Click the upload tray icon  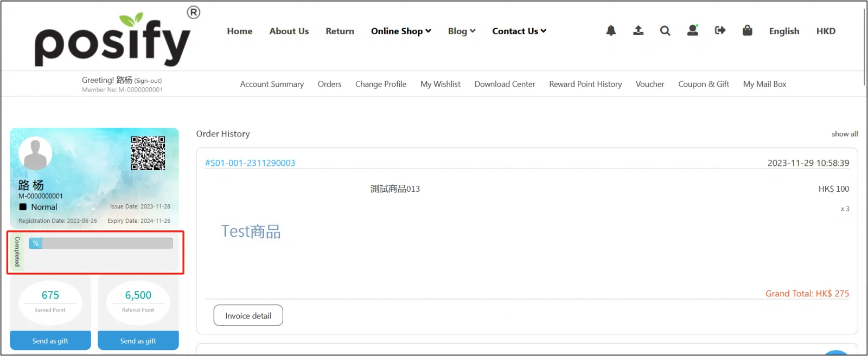pos(638,31)
